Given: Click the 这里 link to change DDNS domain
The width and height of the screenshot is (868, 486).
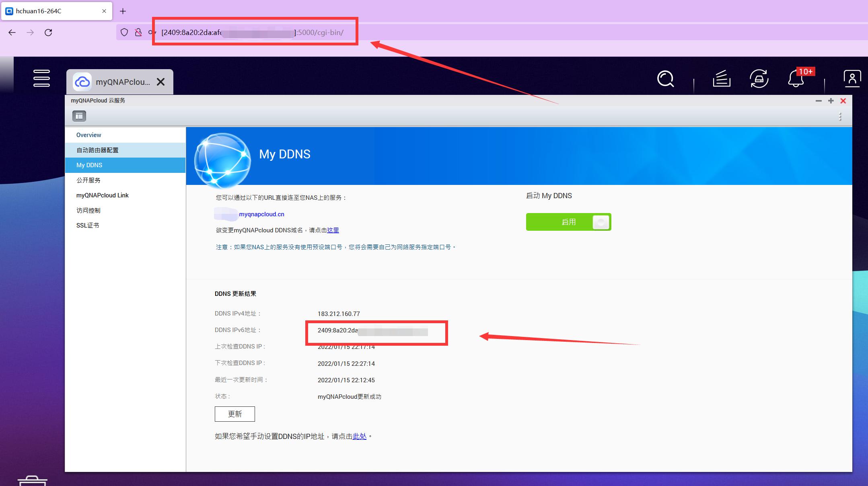Looking at the screenshot, I should click(x=333, y=230).
